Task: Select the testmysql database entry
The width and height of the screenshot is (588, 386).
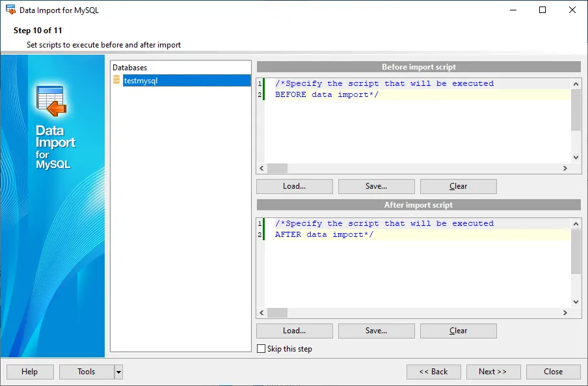Action: tap(187, 81)
